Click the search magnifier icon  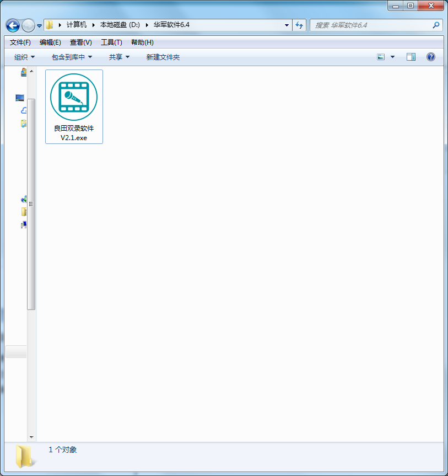[436, 25]
